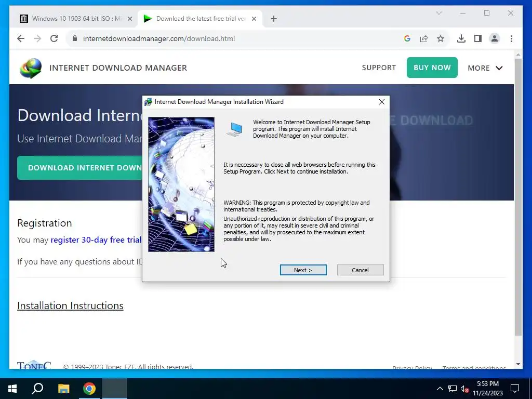Click the computer icon in the wizard
Image resolution: width=532 pixels, height=399 pixels.
(235, 129)
